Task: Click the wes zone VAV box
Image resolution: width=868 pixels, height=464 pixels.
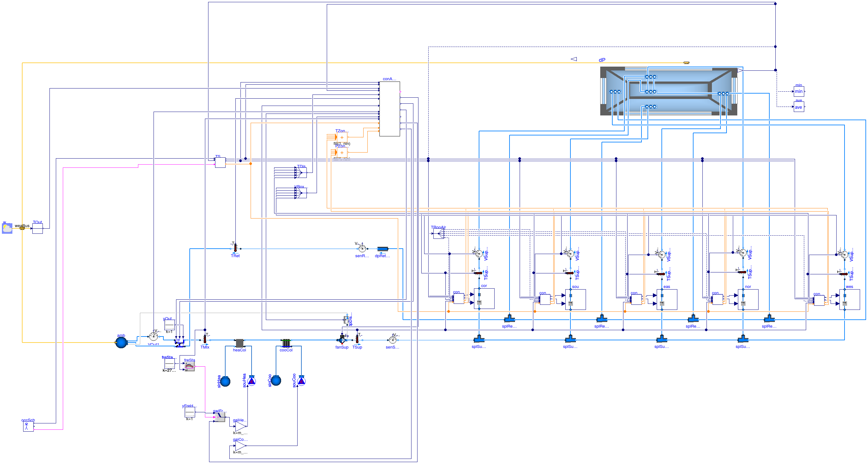Action: point(850,300)
